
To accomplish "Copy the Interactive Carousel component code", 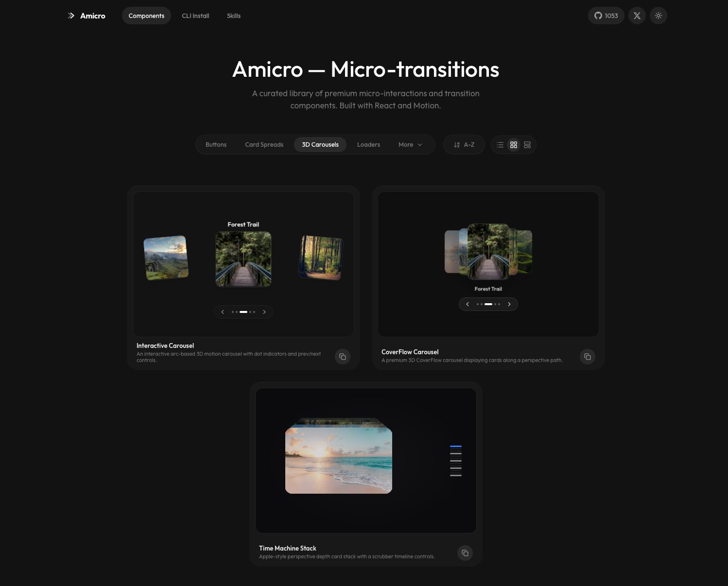I will pyautogui.click(x=343, y=357).
